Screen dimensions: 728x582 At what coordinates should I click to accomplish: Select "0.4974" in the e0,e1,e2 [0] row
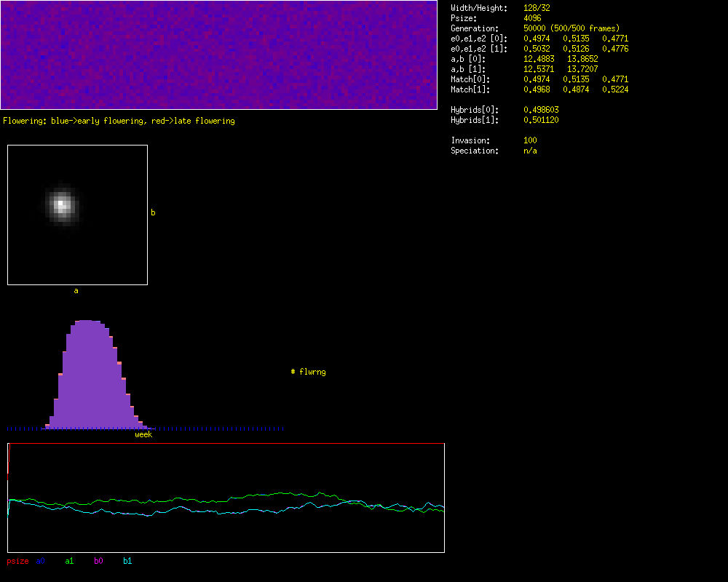tap(537, 39)
